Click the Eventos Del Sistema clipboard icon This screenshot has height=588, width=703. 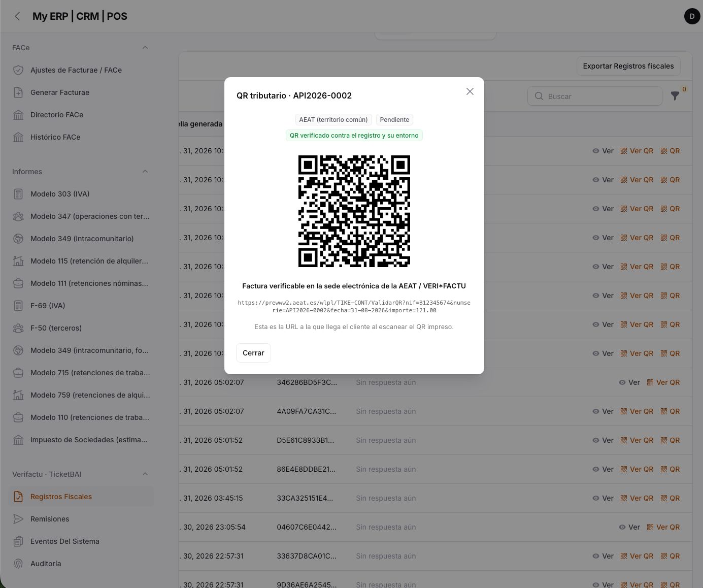(18, 541)
